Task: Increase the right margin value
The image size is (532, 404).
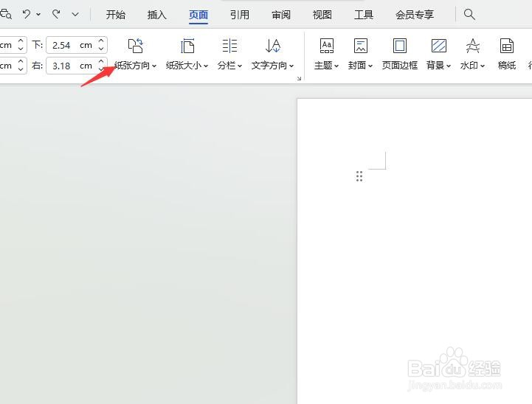Action: click(101, 61)
